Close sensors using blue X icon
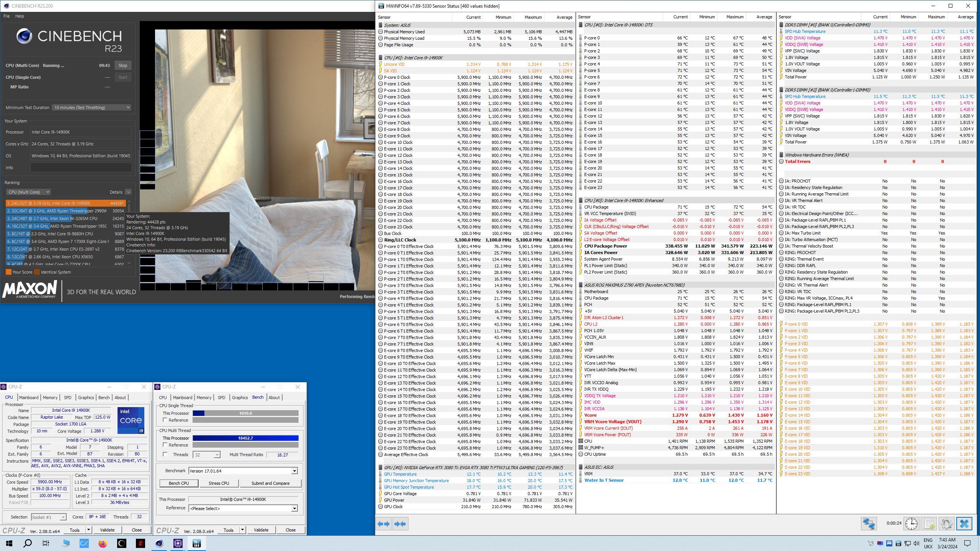The height and width of the screenshot is (551, 980). (x=964, y=523)
